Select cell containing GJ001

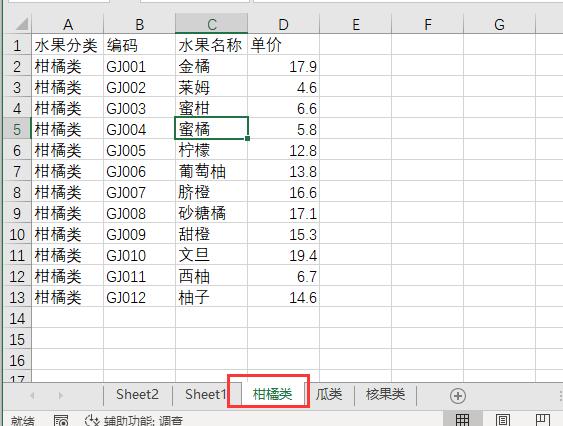pos(139,66)
